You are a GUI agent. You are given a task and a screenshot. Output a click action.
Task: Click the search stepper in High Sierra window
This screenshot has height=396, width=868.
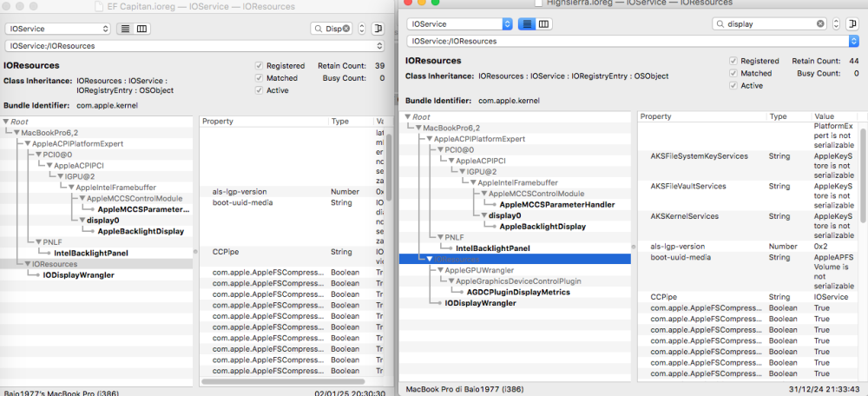point(836,23)
